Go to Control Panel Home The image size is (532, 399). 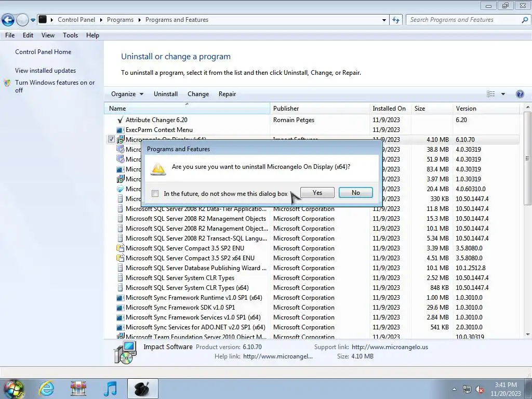(x=43, y=52)
